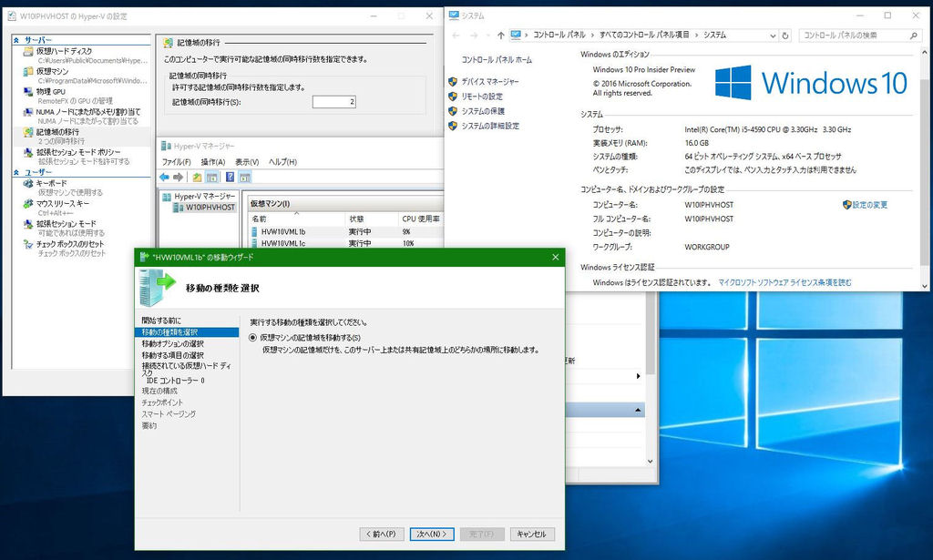The image size is (933, 560).
Task: Click the shield icon beside デバイス マネージャー
Action: pos(453,81)
